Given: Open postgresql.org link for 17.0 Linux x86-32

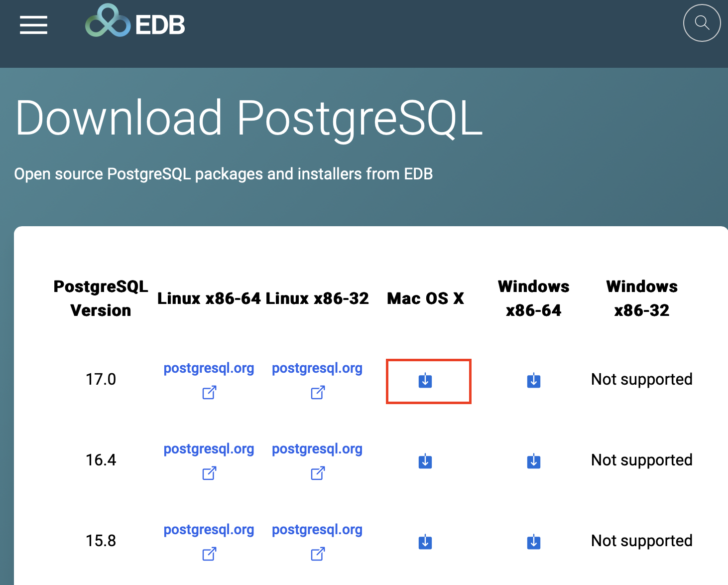Looking at the screenshot, I should click(317, 368).
